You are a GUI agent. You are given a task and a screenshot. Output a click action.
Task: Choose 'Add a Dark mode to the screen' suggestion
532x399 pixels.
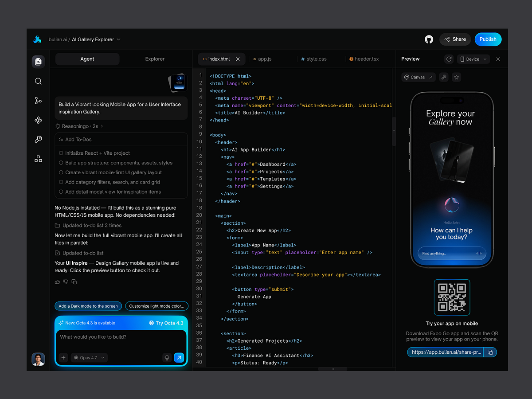88,306
